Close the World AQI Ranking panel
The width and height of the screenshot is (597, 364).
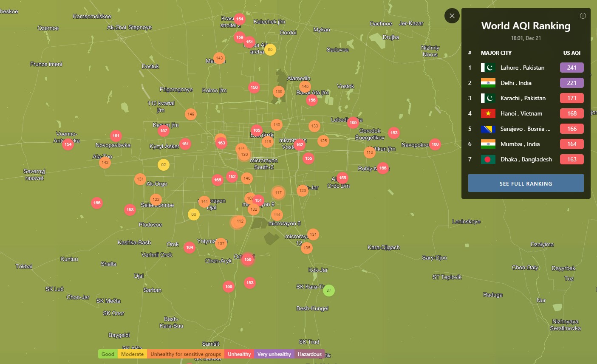point(452,16)
